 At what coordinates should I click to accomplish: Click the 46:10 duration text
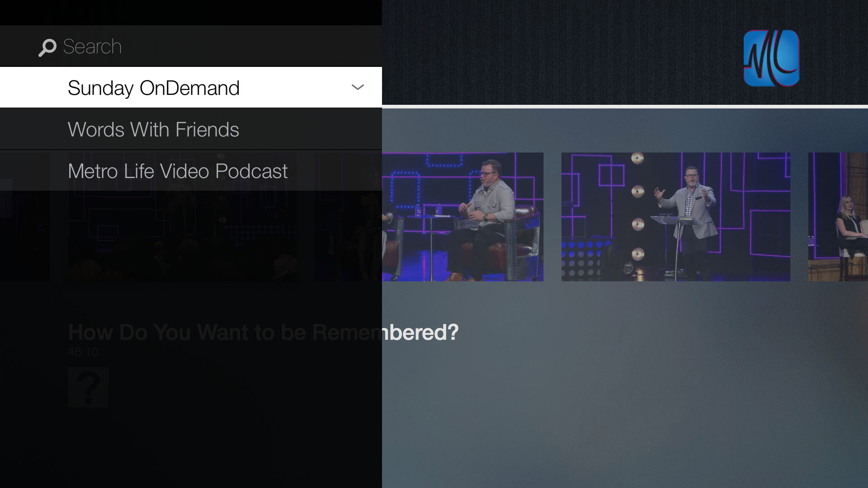pyautogui.click(x=83, y=352)
